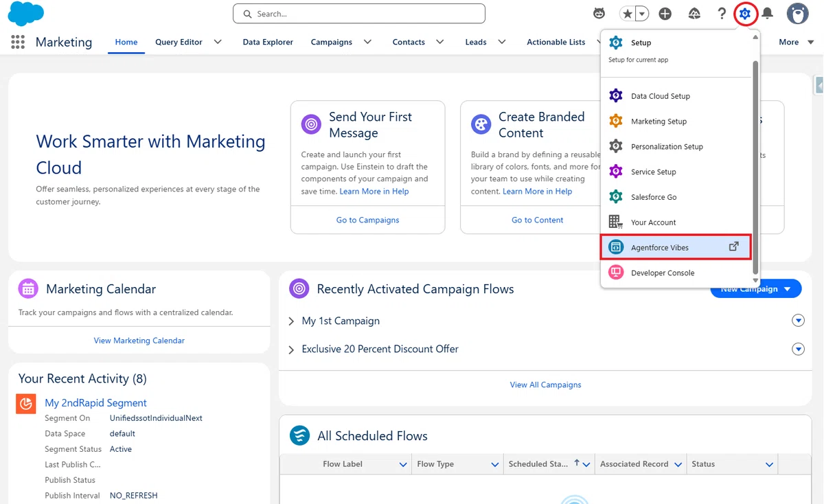The width and height of the screenshot is (824, 504).
Task: Open the user profile avatar
Action: [797, 13]
